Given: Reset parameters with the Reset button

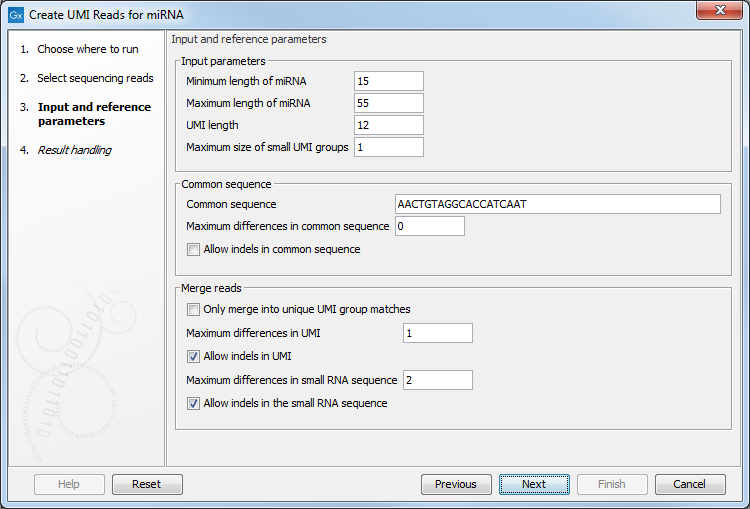Looking at the screenshot, I should pos(146,484).
